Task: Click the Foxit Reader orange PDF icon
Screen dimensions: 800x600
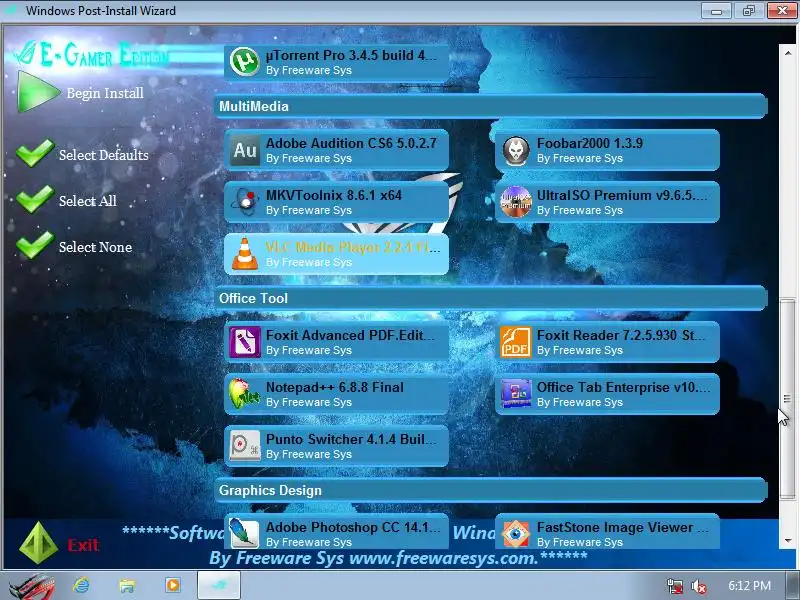Action: coord(515,342)
